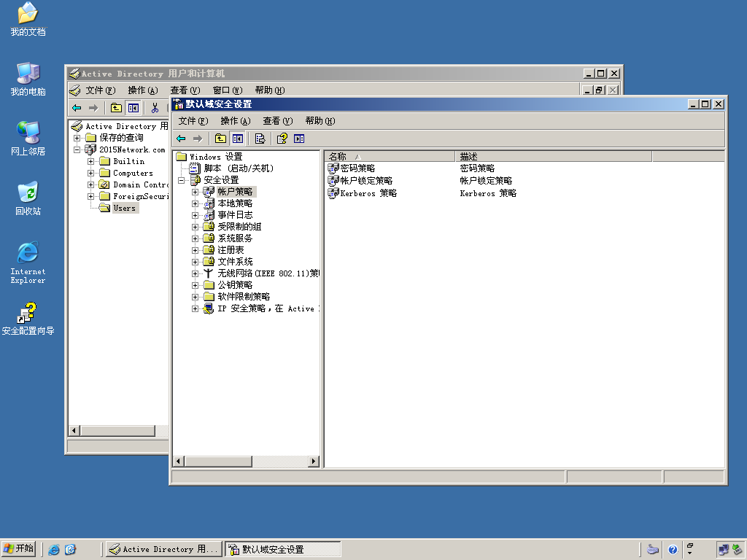747x560 pixels.
Task: Expand the 保存的查询 node in Active Directory
Action: pos(77,138)
